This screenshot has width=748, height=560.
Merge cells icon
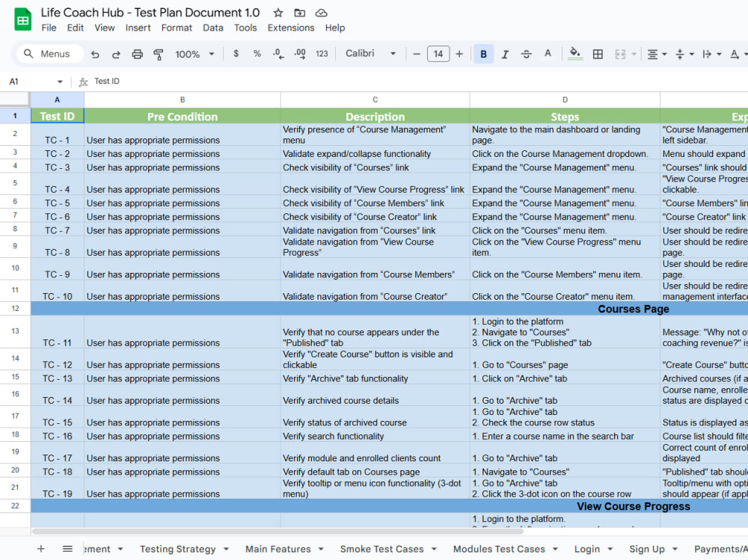point(620,55)
